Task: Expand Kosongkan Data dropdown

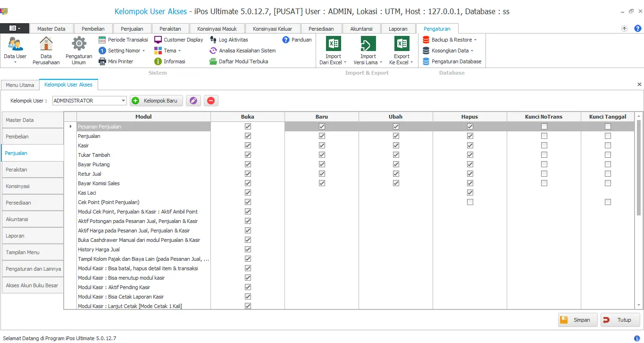Action: tap(472, 51)
